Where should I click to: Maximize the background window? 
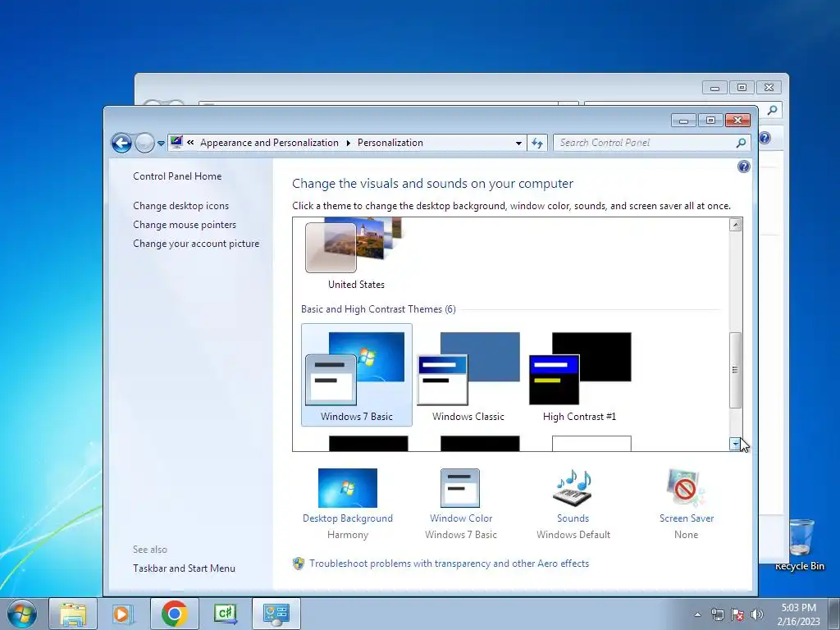pos(742,87)
